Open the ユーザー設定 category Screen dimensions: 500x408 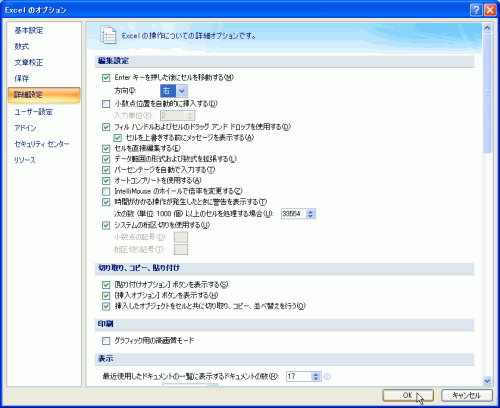click(33, 112)
